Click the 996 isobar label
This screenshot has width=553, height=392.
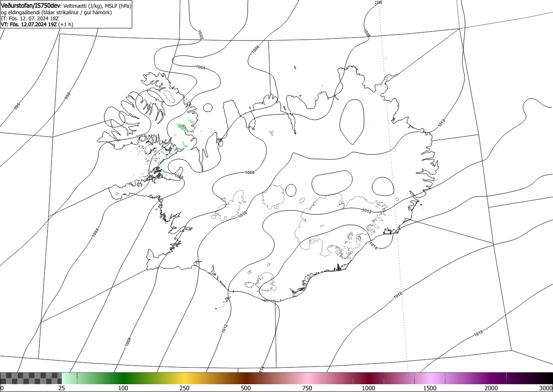pyautogui.click(x=17, y=106)
